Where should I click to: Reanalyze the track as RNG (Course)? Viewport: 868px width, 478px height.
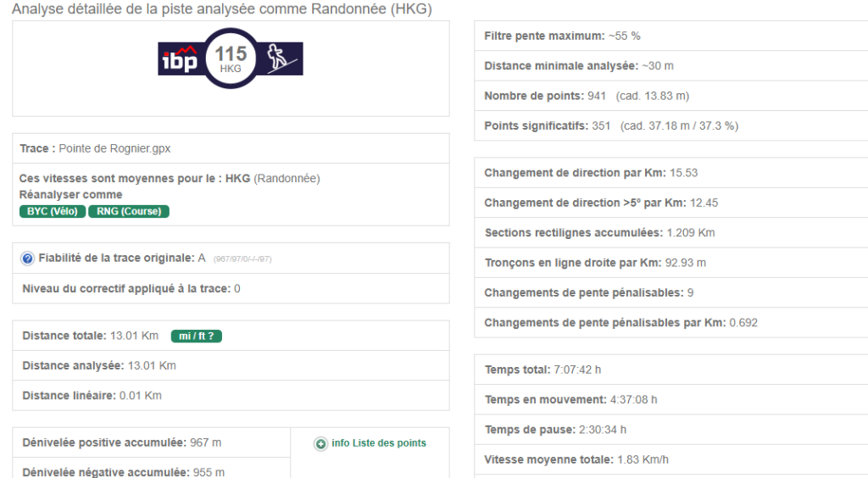129,211
